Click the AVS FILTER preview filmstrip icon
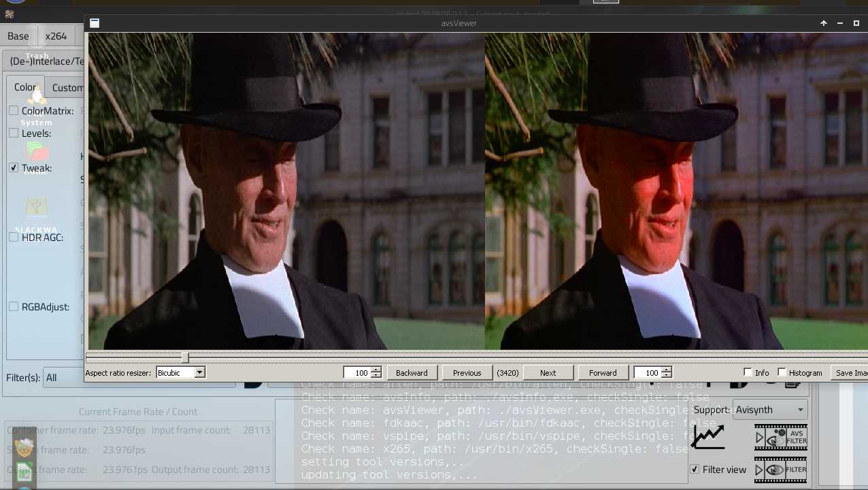This screenshot has width=868, height=490. [x=780, y=437]
